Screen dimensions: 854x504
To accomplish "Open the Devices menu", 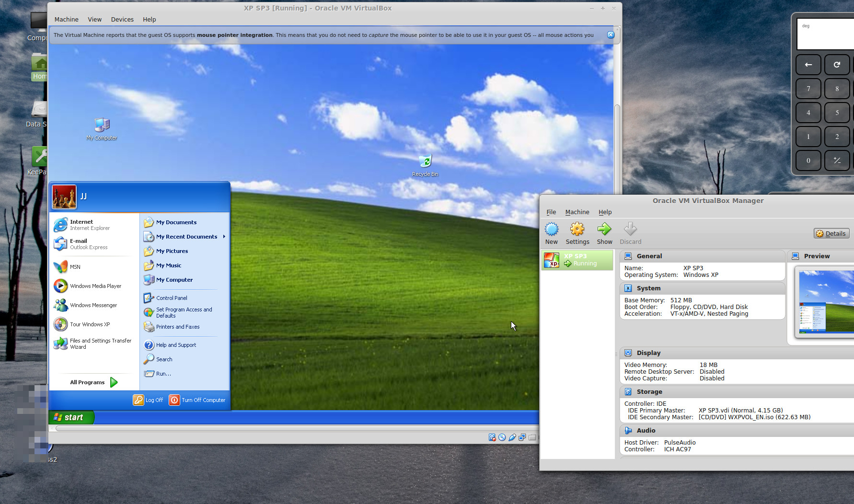I will point(122,20).
